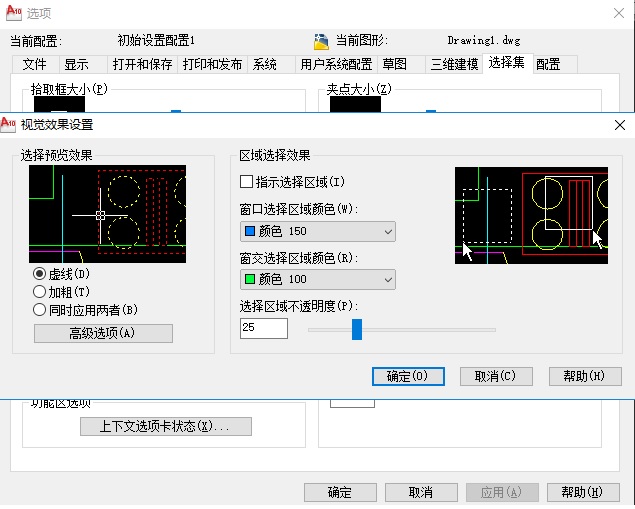This screenshot has height=509, width=635.
Task: Click the selection area opacity slider handle
Action: (x=357, y=329)
